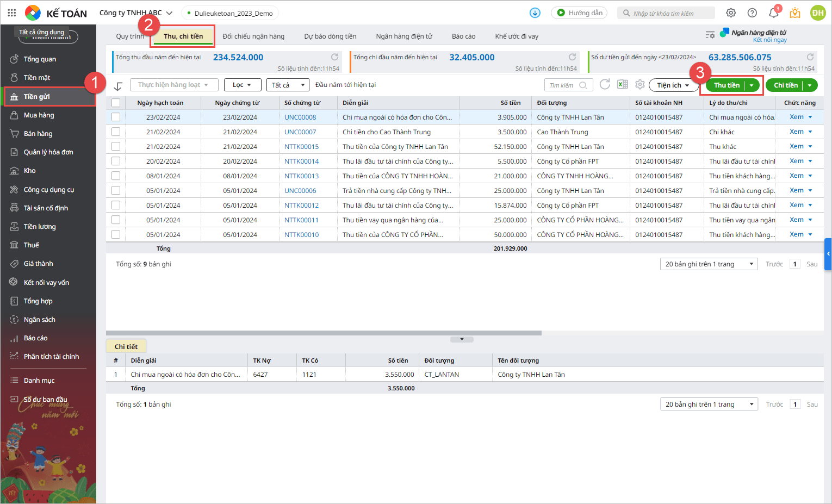This screenshot has width=832, height=504.
Task: Switch to the Đối chiếu ngân hàng tab
Action: click(x=253, y=36)
